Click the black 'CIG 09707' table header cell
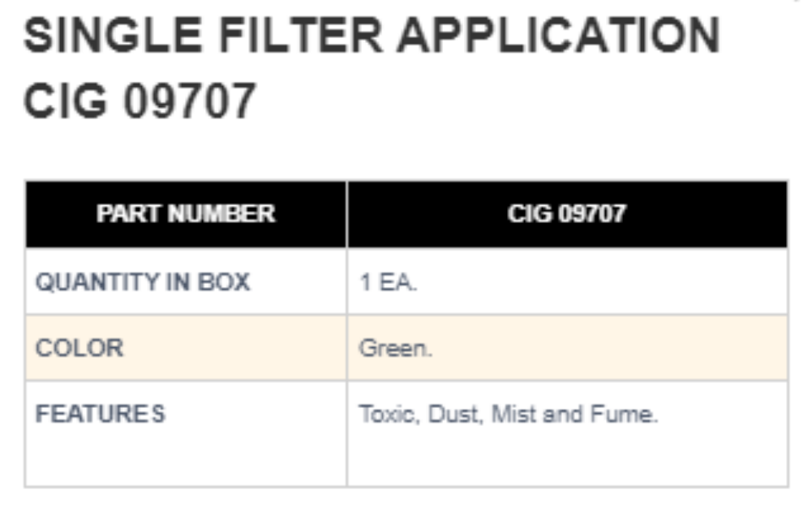This screenshot has width=812, height=507. [566, 214]
